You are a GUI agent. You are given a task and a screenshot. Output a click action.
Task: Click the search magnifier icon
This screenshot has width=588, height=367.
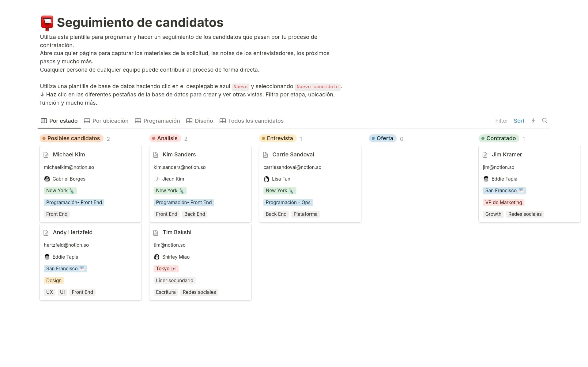(545, 121)
